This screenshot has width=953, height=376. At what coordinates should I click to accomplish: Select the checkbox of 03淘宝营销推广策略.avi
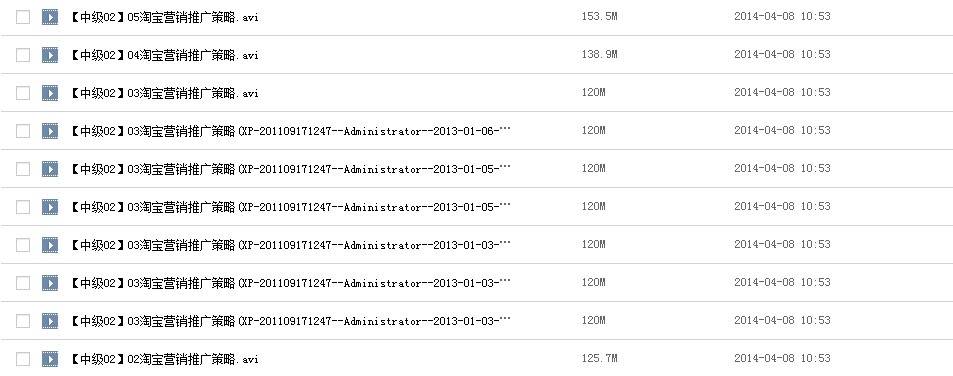pyautogui.click(x=23, y=93)
